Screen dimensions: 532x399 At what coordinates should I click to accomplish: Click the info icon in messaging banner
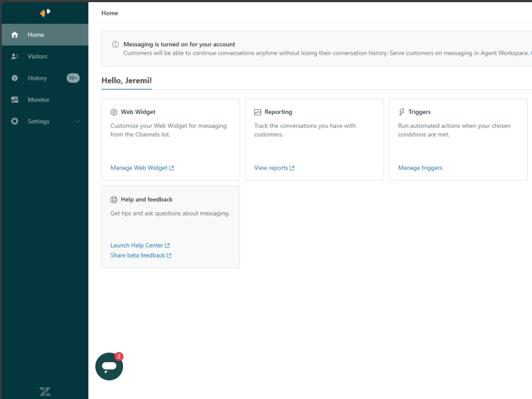pos(115,45)
